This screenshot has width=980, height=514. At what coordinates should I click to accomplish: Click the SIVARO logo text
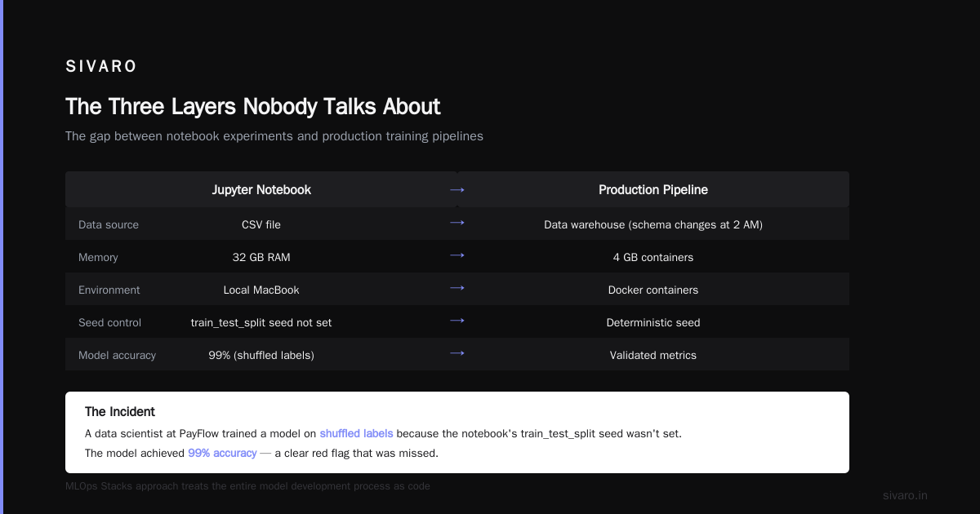click(101, 67)
